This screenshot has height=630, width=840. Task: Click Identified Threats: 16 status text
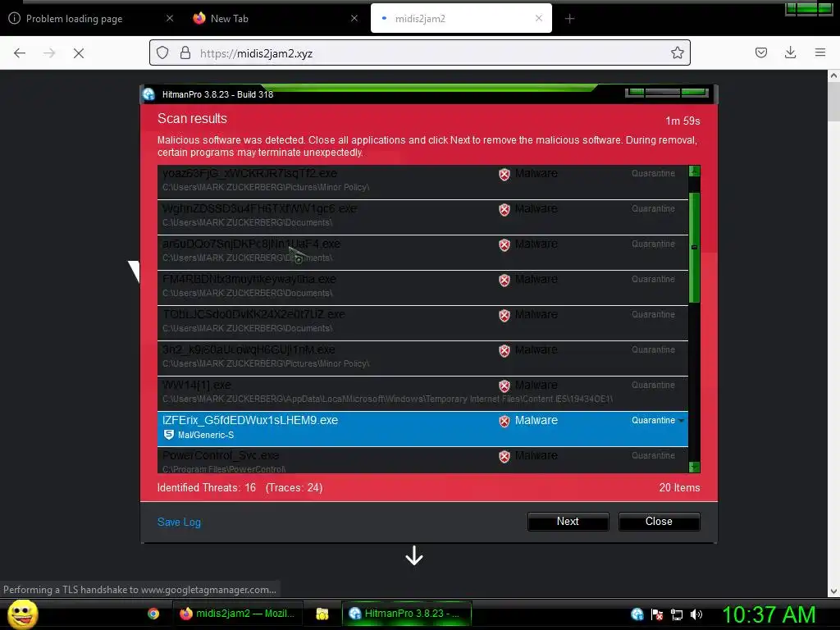point(206,488)
